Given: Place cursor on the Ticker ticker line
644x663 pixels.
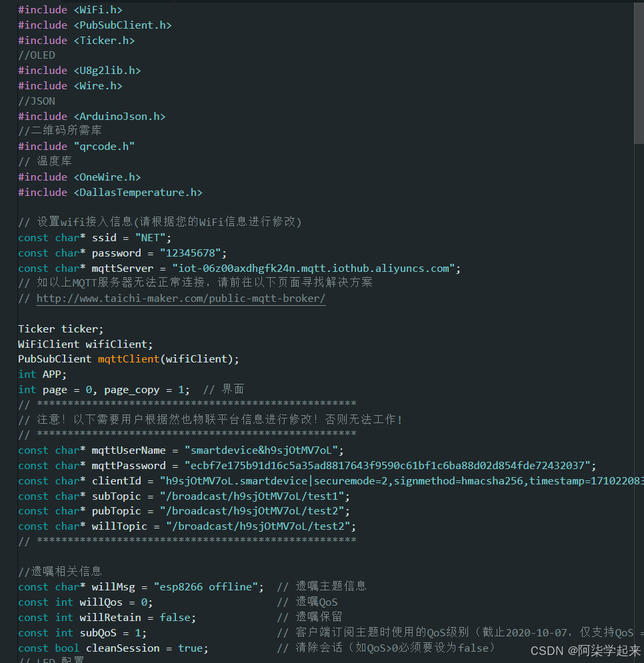Looking at the screenshot, I should click(61, 329).
